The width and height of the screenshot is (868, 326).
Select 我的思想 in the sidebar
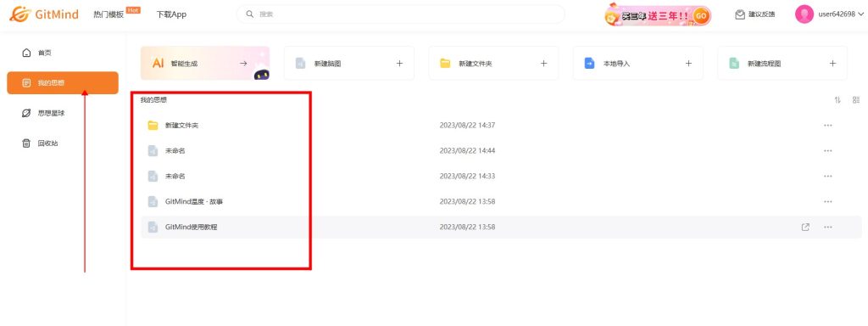tap(63, 82)
